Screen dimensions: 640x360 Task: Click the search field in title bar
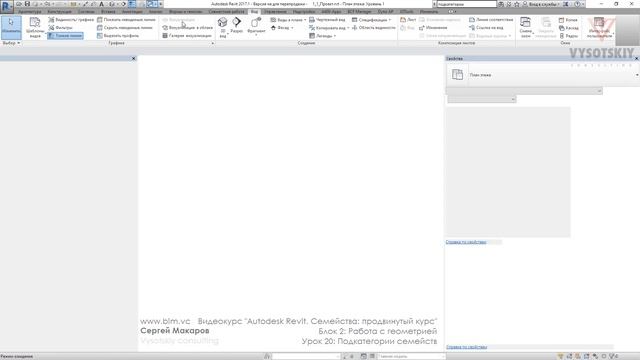[467, 4]
